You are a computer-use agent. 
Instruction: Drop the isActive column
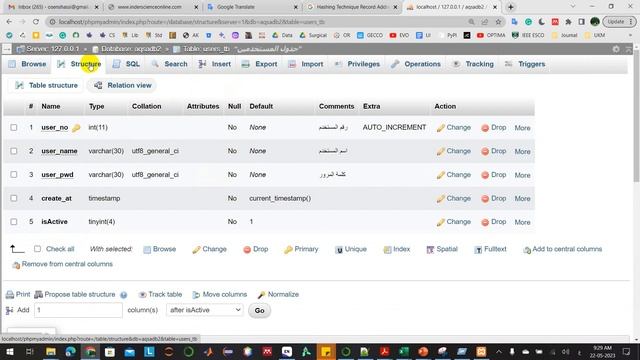493,222
